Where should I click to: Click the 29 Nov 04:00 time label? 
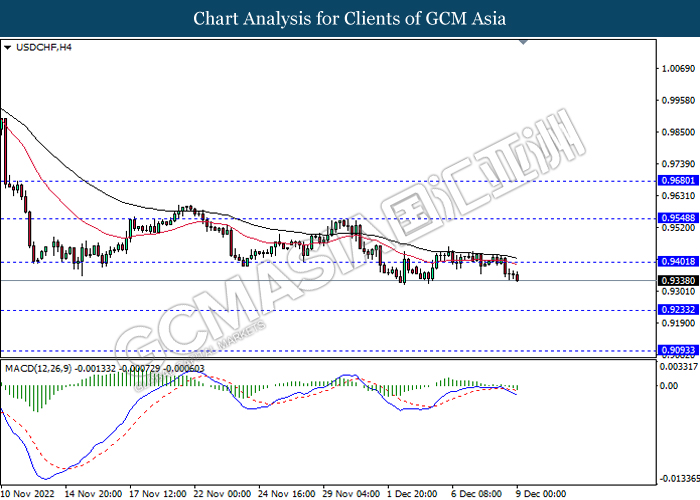[351, 494]
